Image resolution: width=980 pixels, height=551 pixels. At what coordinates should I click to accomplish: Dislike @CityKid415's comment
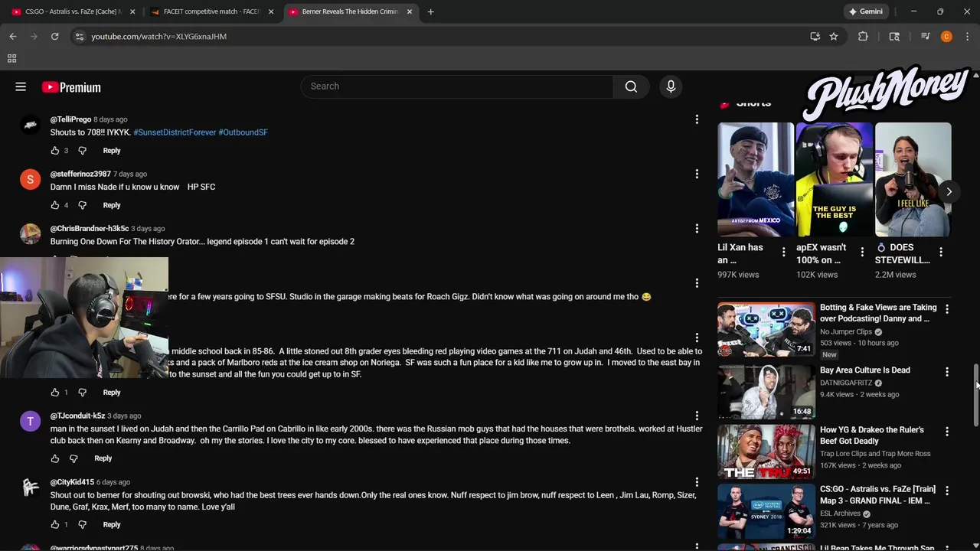(82, 524)
